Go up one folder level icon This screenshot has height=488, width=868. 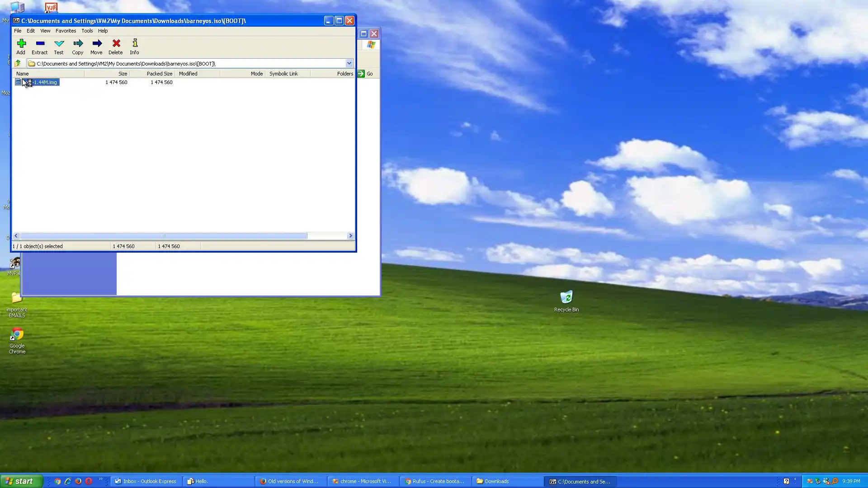click(x=18, y=63)
